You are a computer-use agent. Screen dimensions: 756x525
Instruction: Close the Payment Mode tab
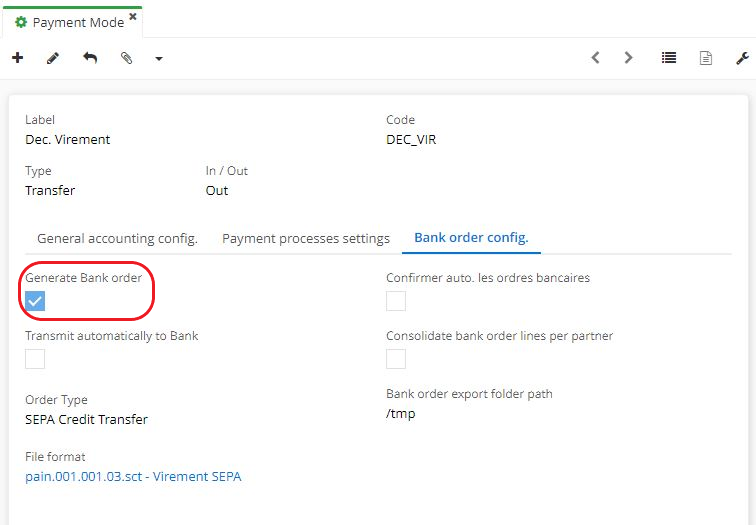pos(133,17)
